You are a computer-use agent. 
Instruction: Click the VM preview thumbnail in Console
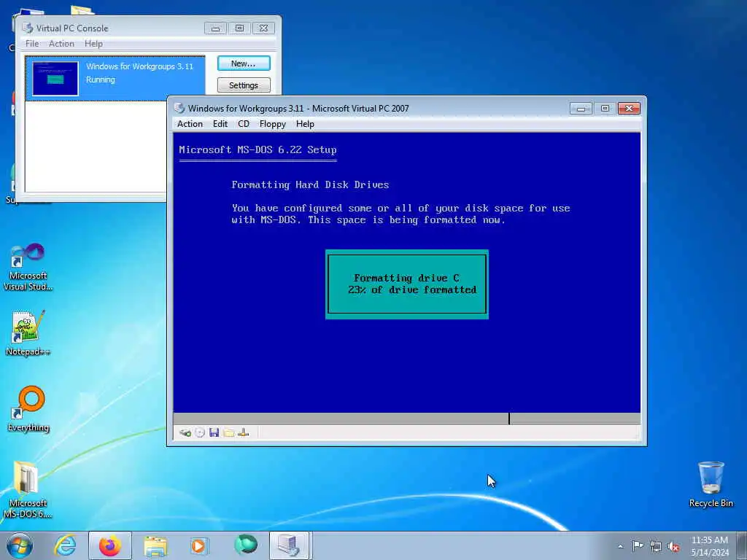[x=55, y=79]
